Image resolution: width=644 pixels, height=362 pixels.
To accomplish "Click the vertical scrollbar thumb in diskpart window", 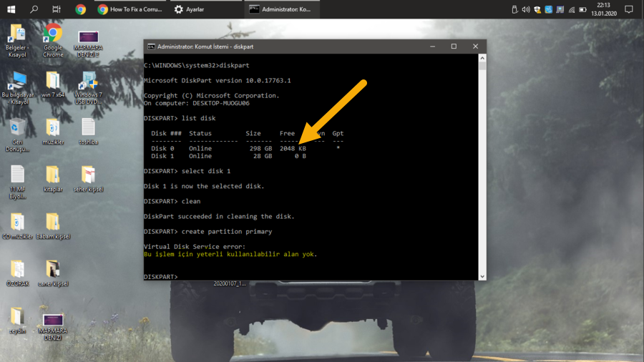I will 482,66.
